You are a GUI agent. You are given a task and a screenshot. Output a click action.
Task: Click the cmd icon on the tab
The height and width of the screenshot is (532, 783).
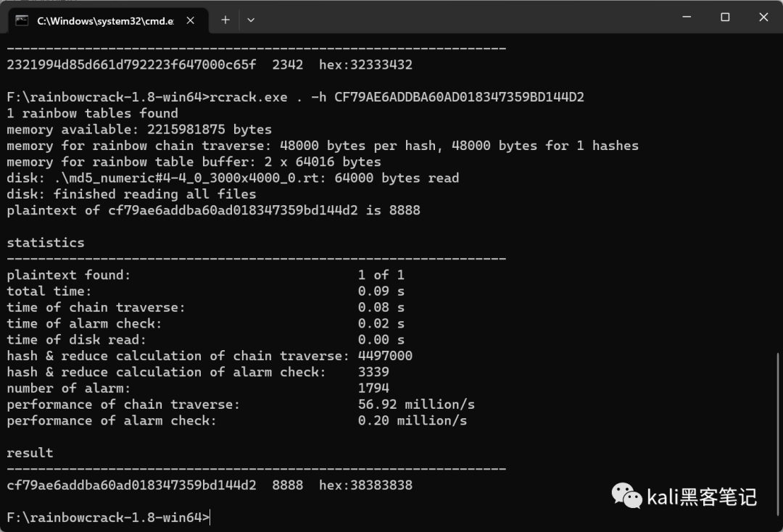pyautogui.click(x=22, y=20)
